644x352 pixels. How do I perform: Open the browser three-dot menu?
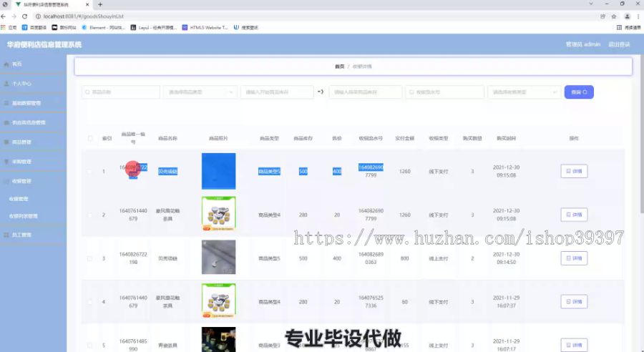pos(639,16)
